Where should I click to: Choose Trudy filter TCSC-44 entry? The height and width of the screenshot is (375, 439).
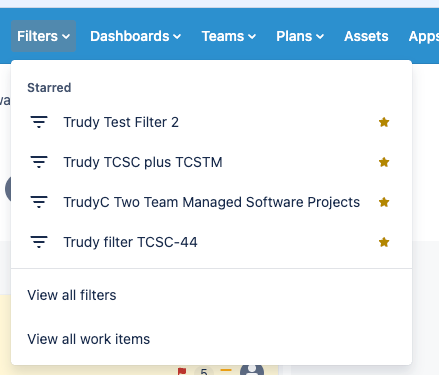point(130,242)
